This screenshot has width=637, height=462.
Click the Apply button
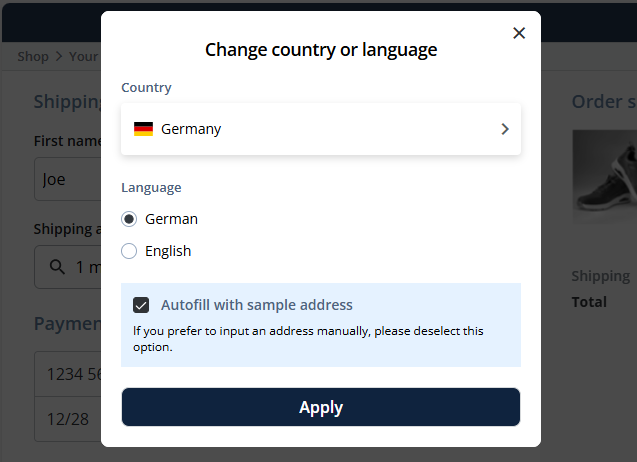[321, 407]
